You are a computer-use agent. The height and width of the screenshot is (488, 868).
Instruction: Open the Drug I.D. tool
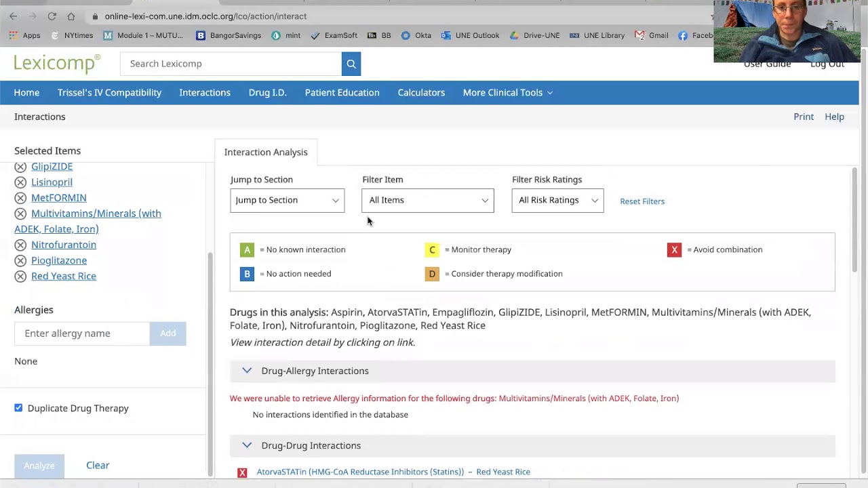point(267,93)
